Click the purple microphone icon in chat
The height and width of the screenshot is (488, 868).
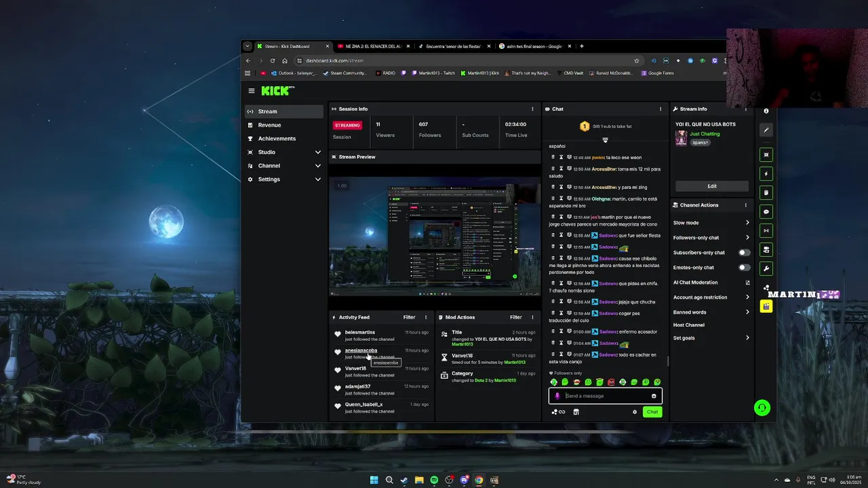pos(557,396)
